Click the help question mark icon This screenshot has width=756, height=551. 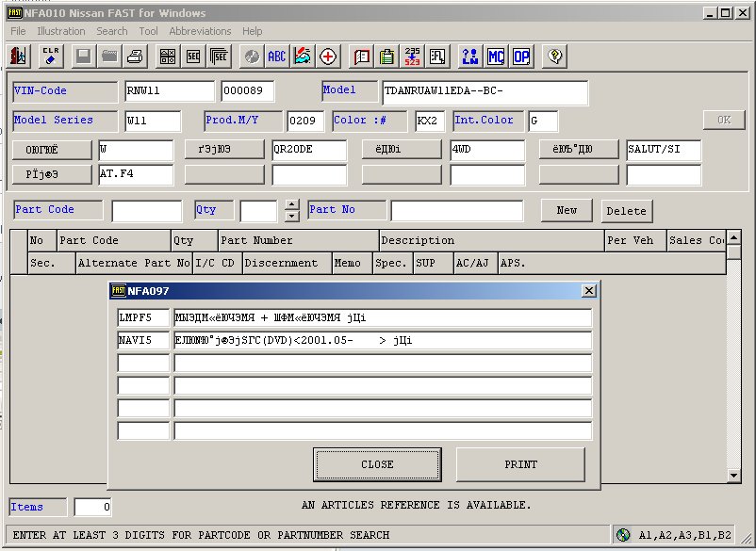[x=554, y=57]
